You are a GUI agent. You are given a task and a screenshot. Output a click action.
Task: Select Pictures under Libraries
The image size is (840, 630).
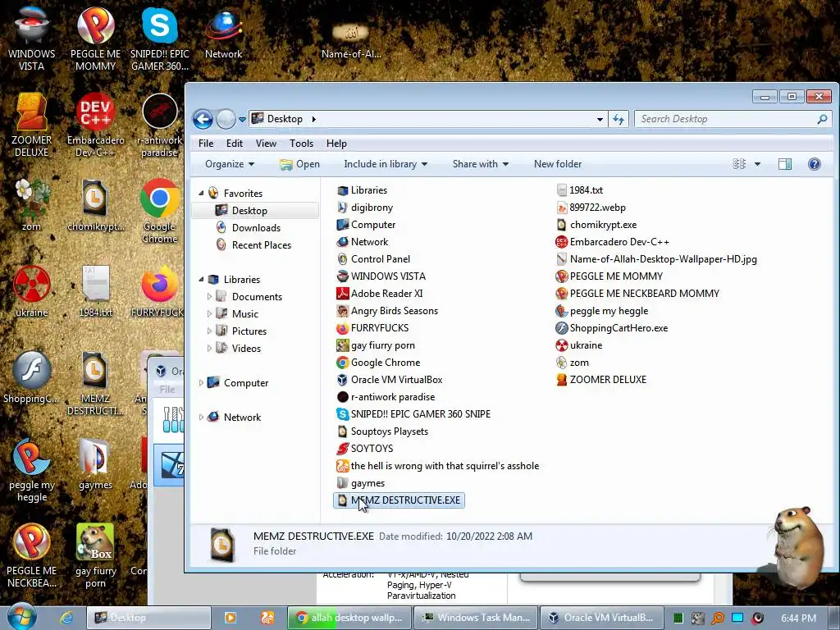pyautogui.click(x=249, y=331)
